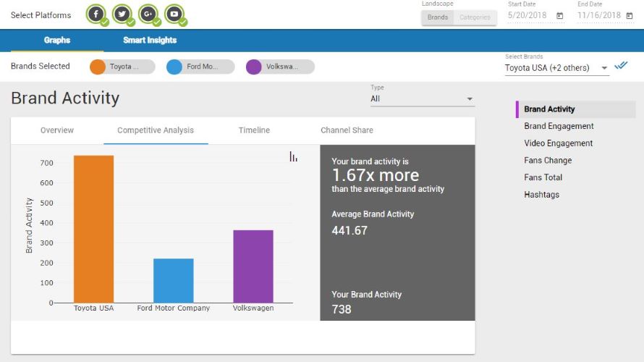
Task: Click the Toyota USA axis label
Action: (93, 308)
